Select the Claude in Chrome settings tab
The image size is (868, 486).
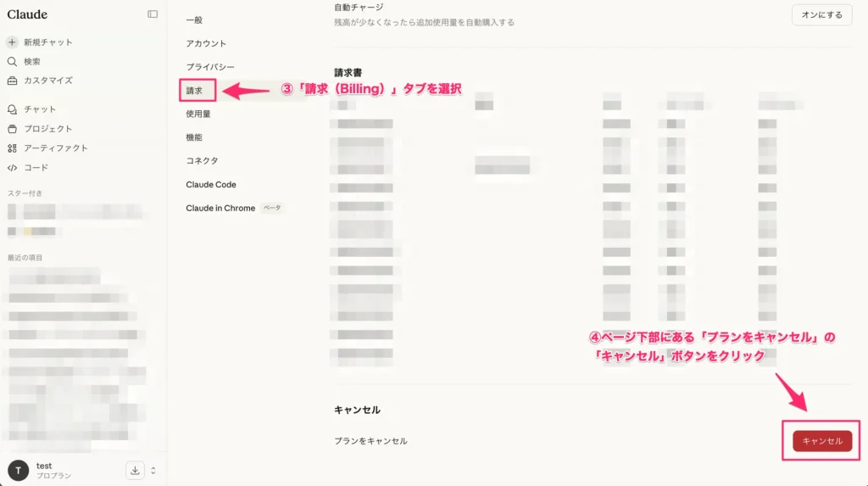click(x=220, y=208)
